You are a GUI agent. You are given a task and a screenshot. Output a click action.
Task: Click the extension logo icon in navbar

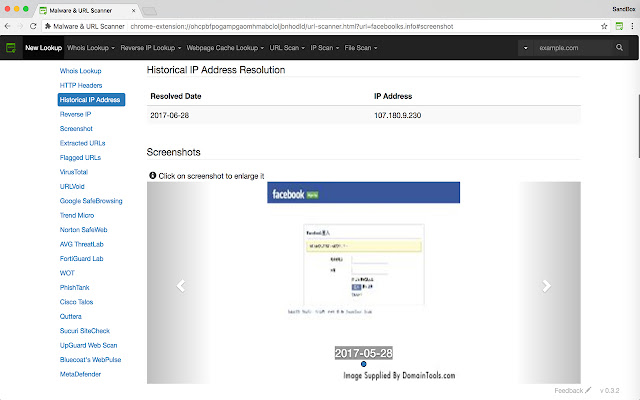pyautogui.click(x=11, y=48)
